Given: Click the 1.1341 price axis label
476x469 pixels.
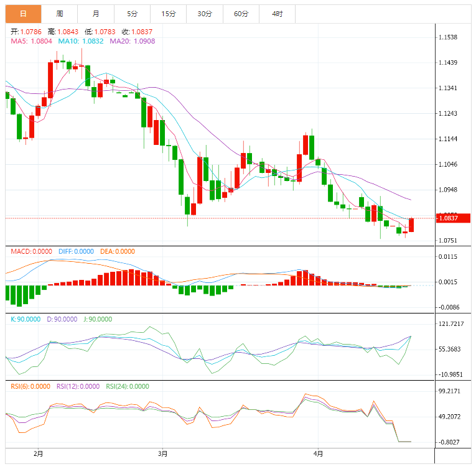Looking at the screenshot, I should point(448,88).
